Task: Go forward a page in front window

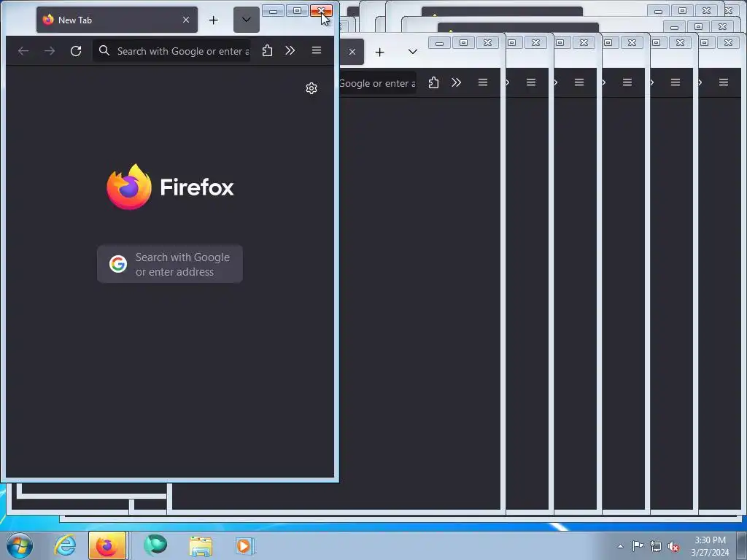Action: (50, 50)
